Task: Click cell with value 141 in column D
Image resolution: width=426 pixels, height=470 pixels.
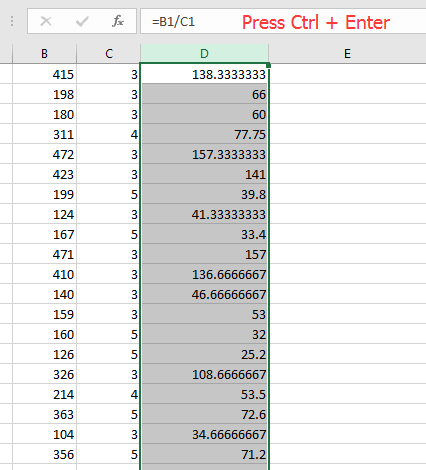Action: 204,174
